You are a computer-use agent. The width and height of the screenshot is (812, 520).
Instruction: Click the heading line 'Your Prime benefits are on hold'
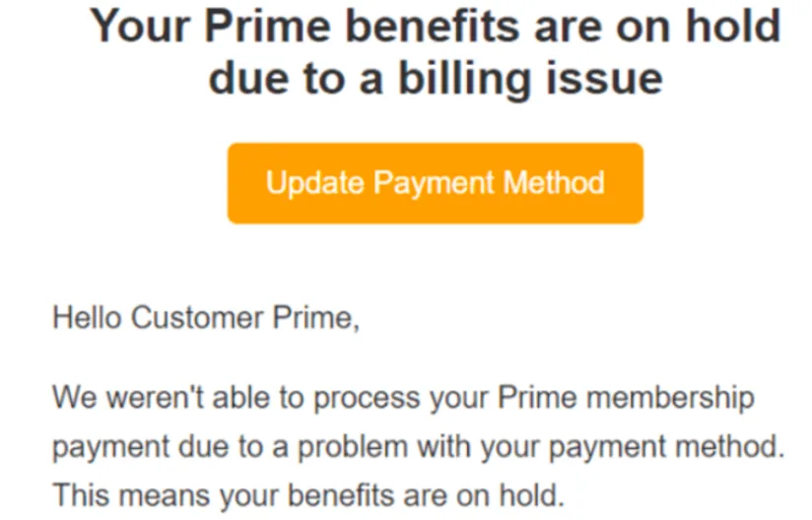point(436,26)
